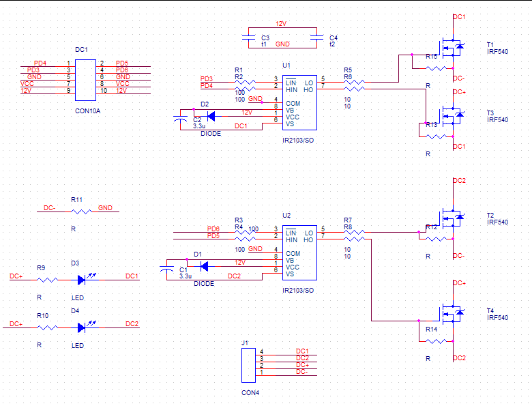This screenshot has height=408, width=532.
Task: Select resistor R14 symbol
Action: point(436,341)
